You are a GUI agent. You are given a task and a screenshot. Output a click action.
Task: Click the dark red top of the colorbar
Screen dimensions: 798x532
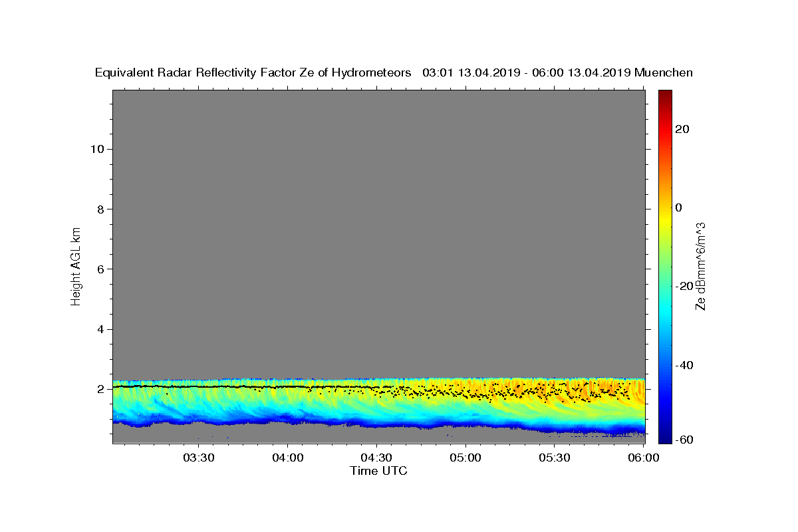pyautogui.click(x=664, y=95)
